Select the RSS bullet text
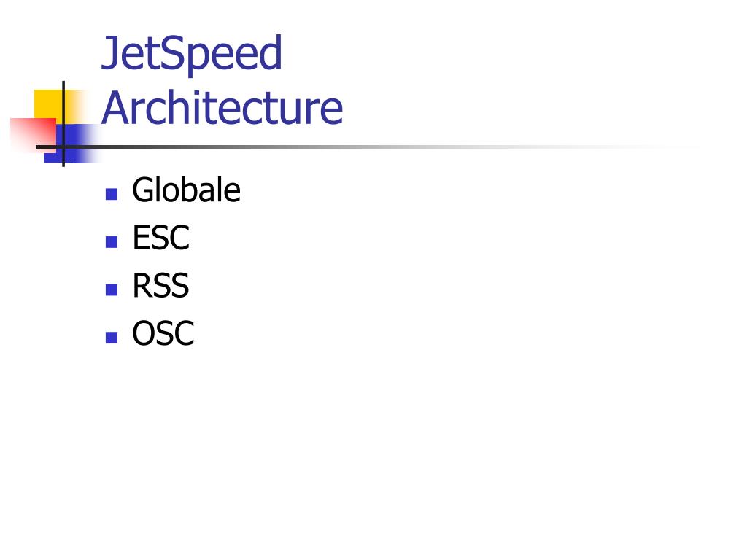747x560 pixels. click(160, 285)
